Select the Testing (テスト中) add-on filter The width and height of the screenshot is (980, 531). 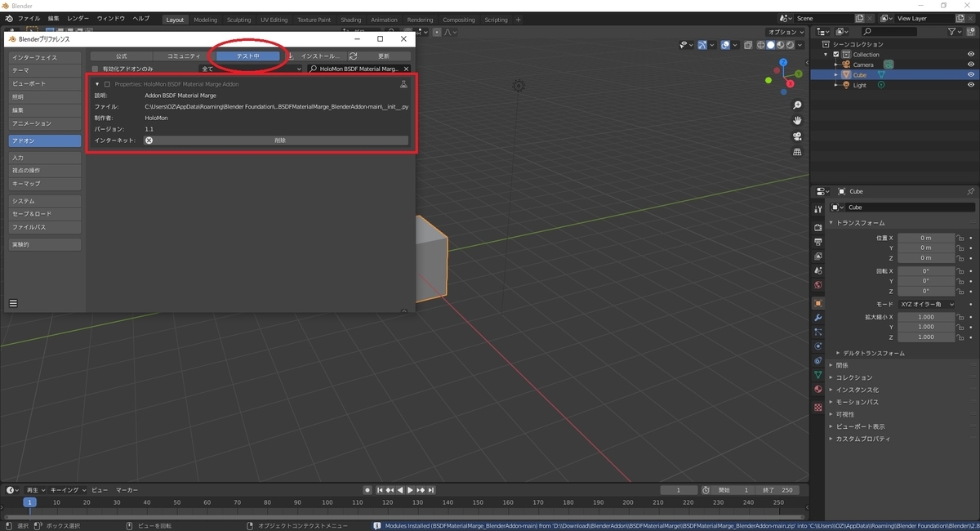click(248, 56)
